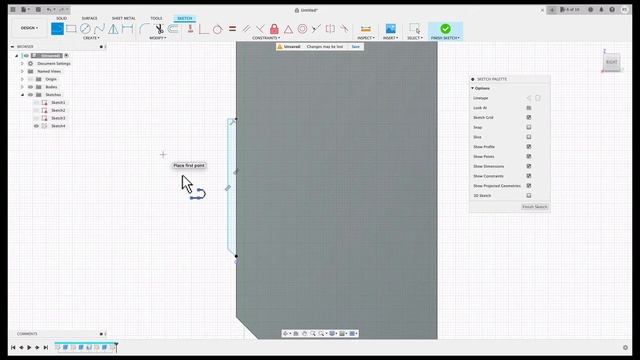The height and width of the screenshot is (360, 640).
Task: Apply the Equal constraint
Action: tap(232, 29)
